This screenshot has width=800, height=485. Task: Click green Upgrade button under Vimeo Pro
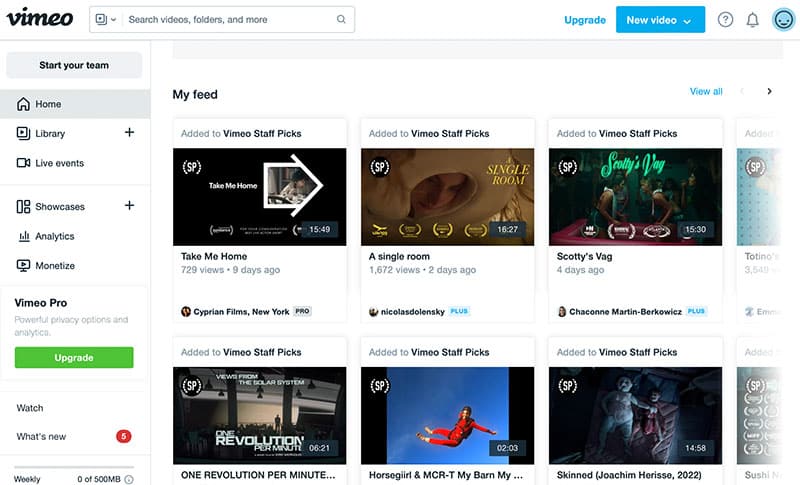point(74,358)
